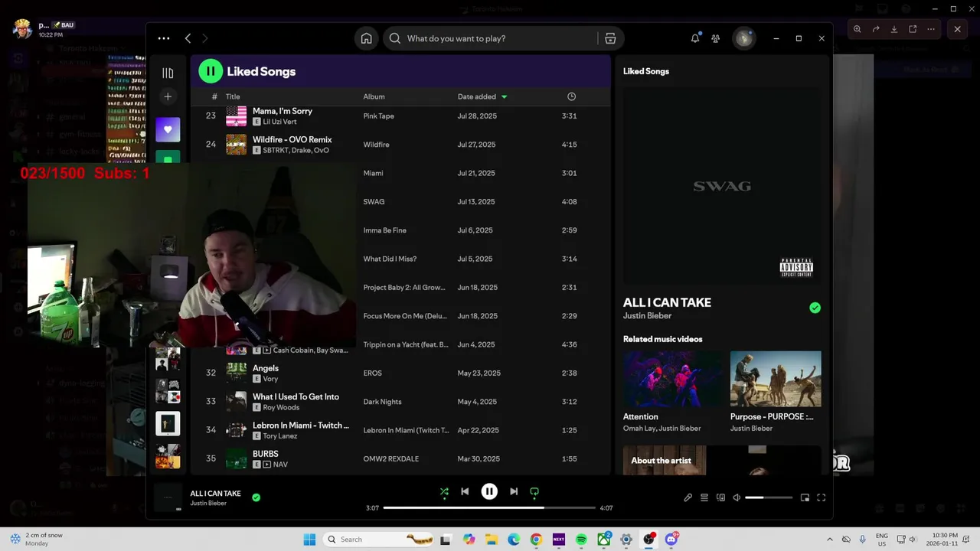
Task: Click the SWAG album artwork
Action: (722, 186)
